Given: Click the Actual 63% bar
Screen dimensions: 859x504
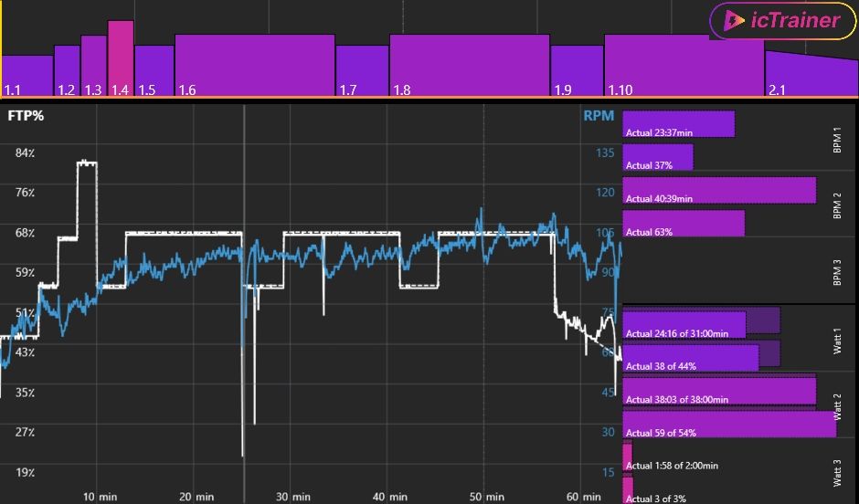Looking at the screenshot, I should coord(683,223).
